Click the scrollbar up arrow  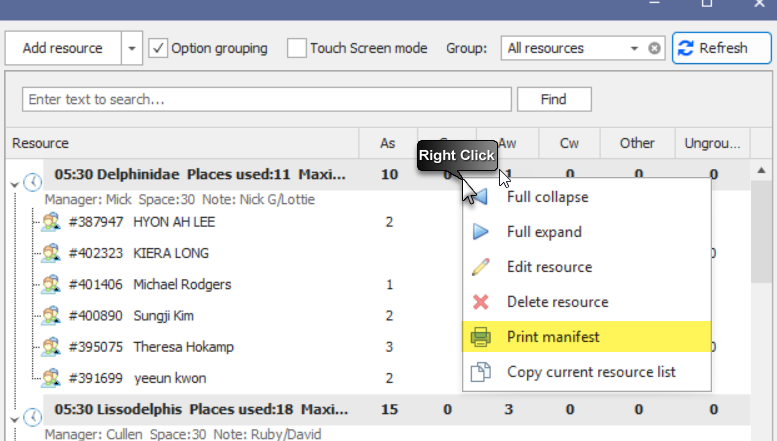pyautogui.click(x=761, y=170)
